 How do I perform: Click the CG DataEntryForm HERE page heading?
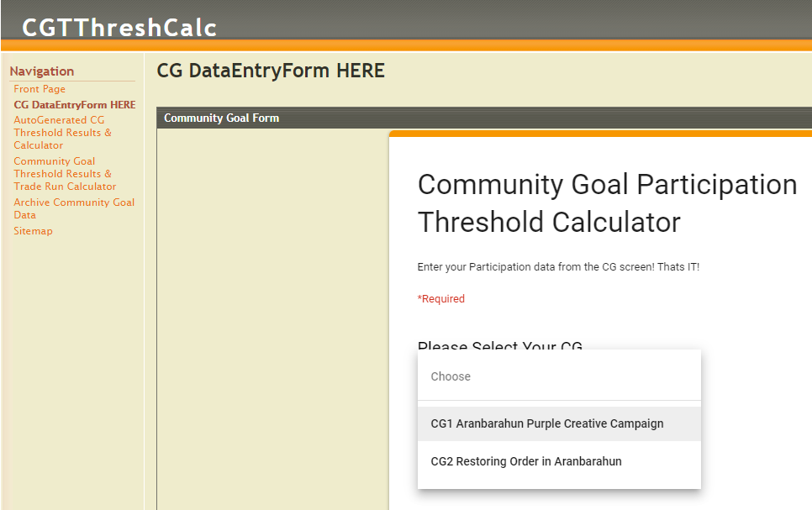[x=271, y=71]
